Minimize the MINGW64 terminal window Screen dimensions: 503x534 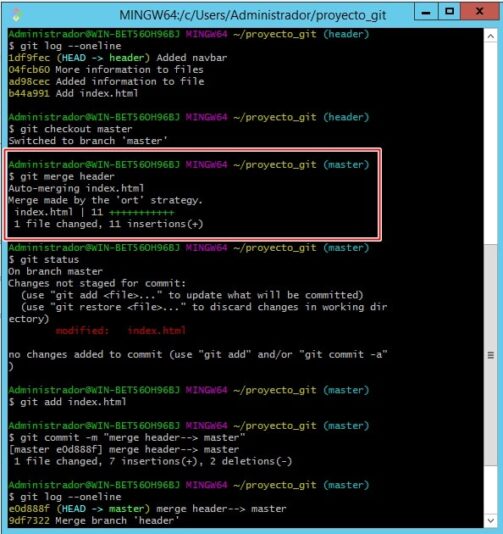(426, 12)
